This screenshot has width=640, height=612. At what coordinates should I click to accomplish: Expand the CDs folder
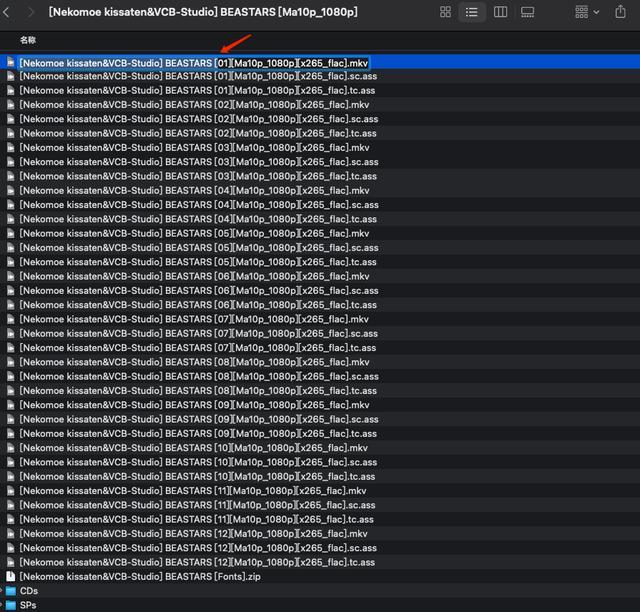click(2, 590)
